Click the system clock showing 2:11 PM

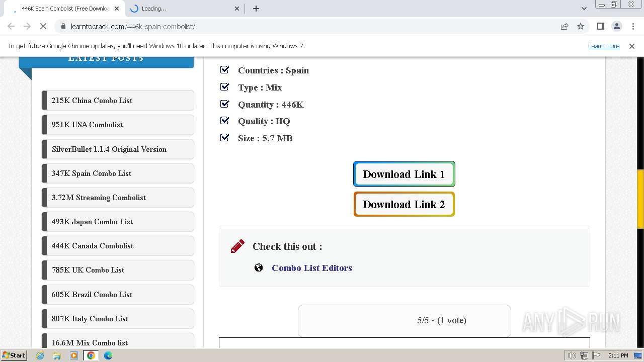click(x=618, y=355)
